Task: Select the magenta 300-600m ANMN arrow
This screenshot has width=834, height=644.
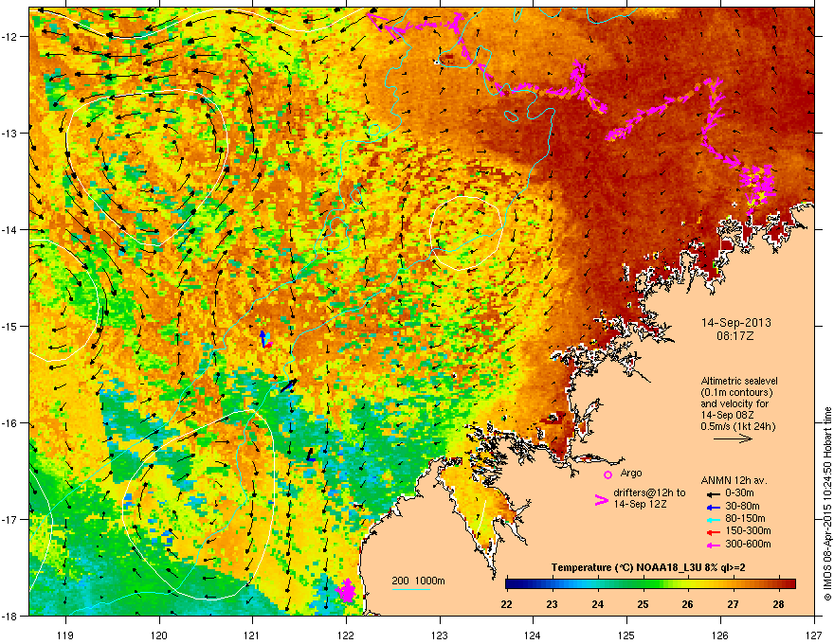Action: pos(714,545)
